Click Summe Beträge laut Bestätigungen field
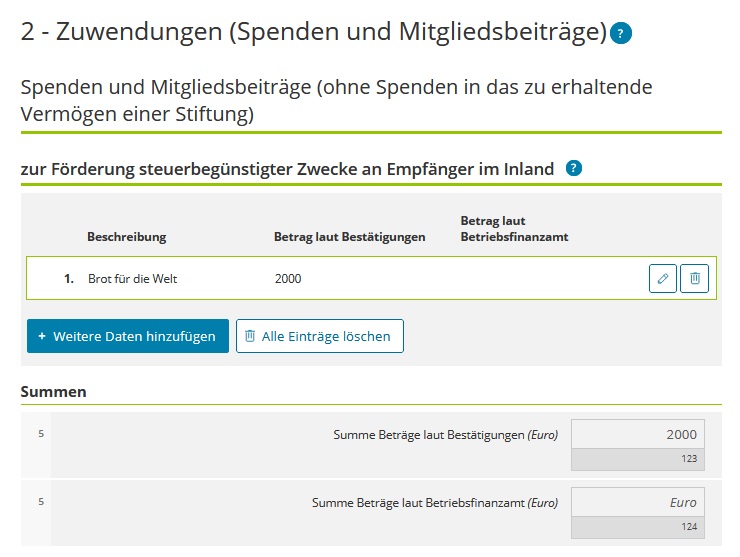Viewport: 740px width, 557px height. point(638,434)
